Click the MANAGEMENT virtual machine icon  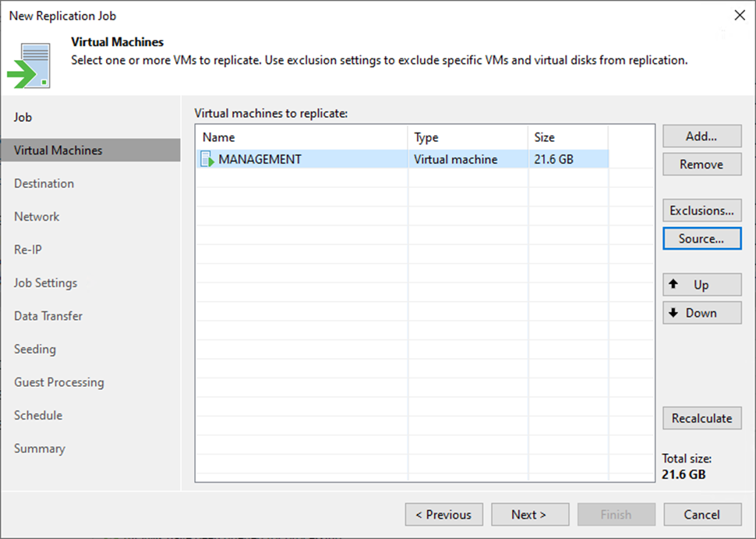[207, 159]
